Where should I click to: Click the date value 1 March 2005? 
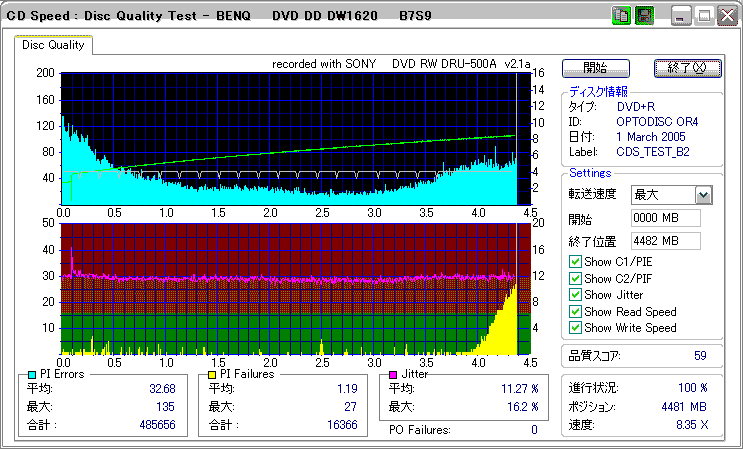(651, 137)
